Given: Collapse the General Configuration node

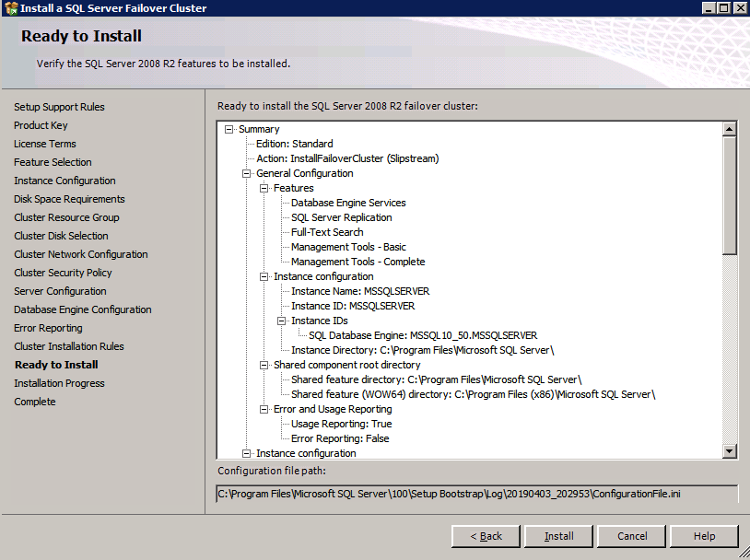Looking at the screenshot, I should (246, 173).
